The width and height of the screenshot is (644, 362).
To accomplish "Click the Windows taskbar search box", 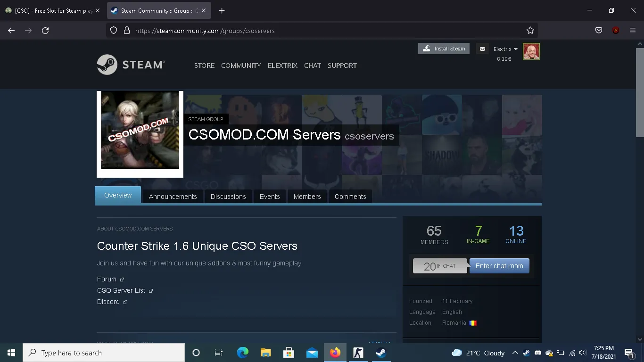I will pyautogui.click(x=104, y=353).
